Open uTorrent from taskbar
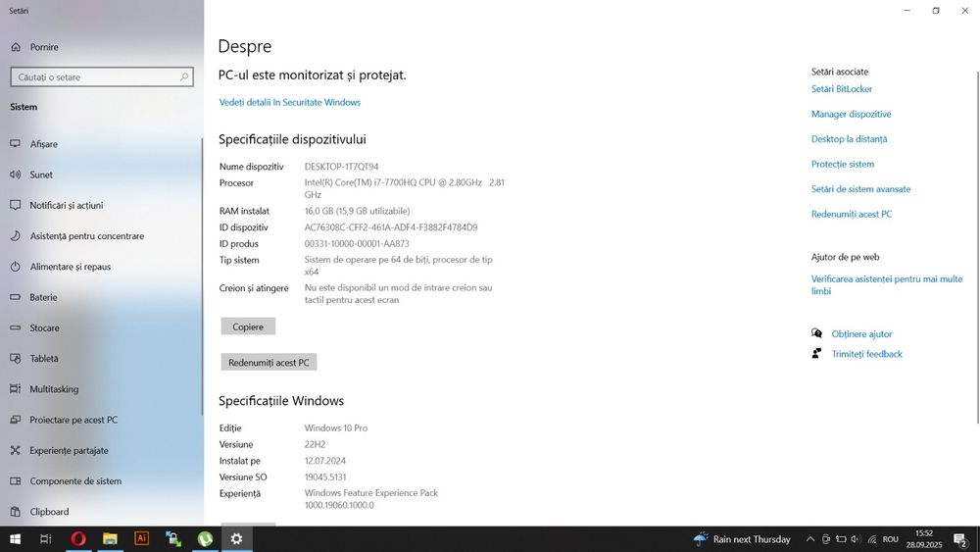The height and width of the screenshot is (552, 980). point(205,539)
